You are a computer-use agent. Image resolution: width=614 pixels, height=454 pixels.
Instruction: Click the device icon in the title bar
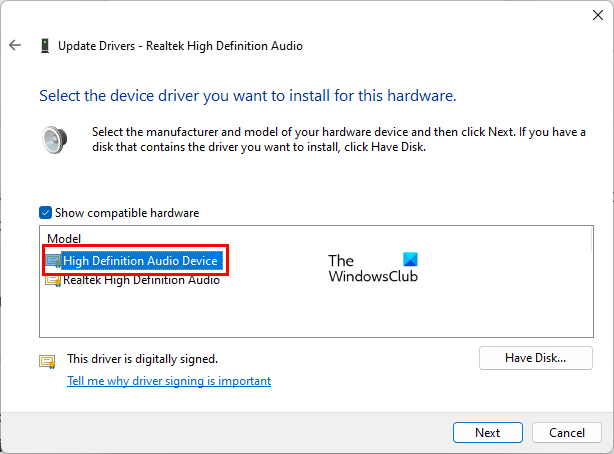click(x=45, y=46)
